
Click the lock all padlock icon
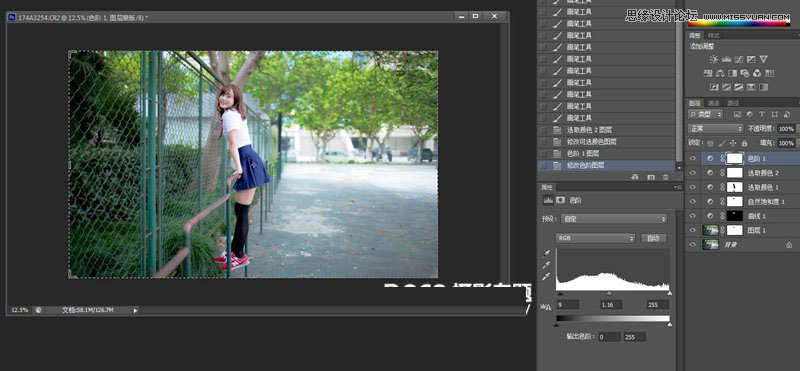744,143
